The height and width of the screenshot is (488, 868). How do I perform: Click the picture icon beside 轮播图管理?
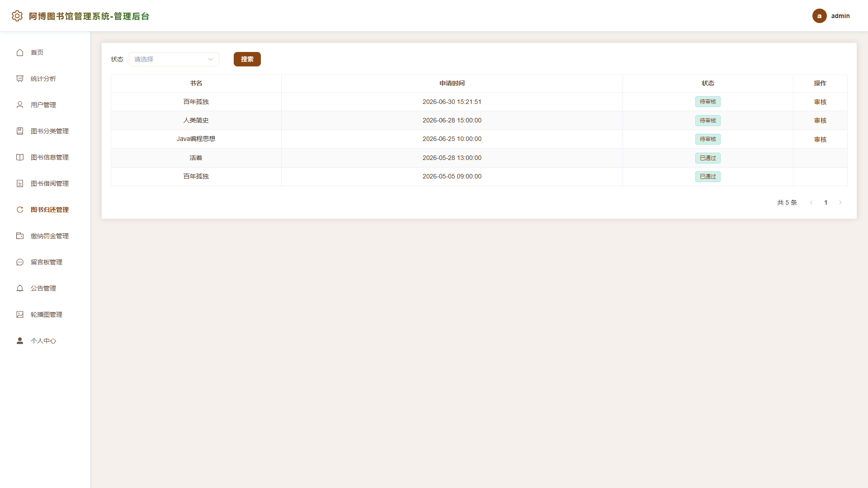coord(20,314)
